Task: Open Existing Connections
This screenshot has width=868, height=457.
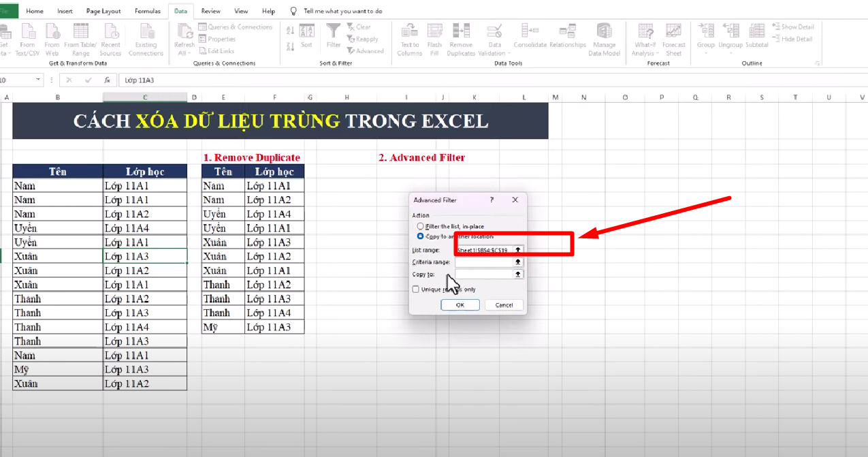Action: point(146,40)
